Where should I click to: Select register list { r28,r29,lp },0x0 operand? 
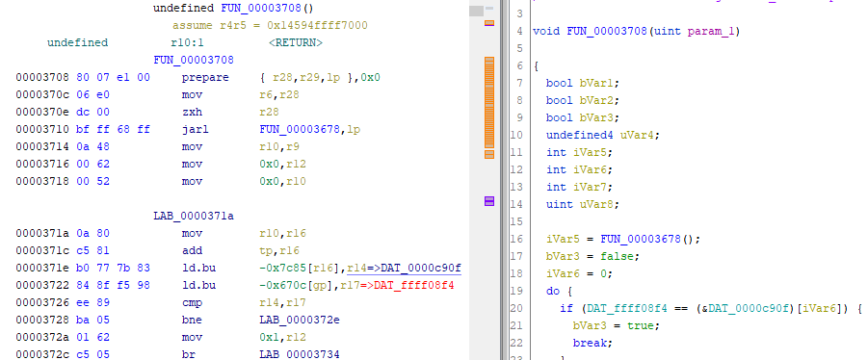click(x=320, y=77)
